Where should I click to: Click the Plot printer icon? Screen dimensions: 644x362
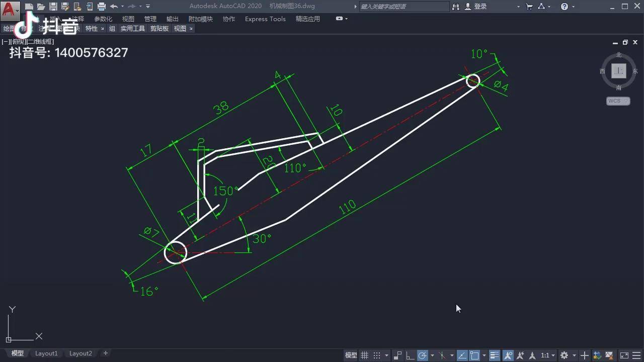point(101,7)
